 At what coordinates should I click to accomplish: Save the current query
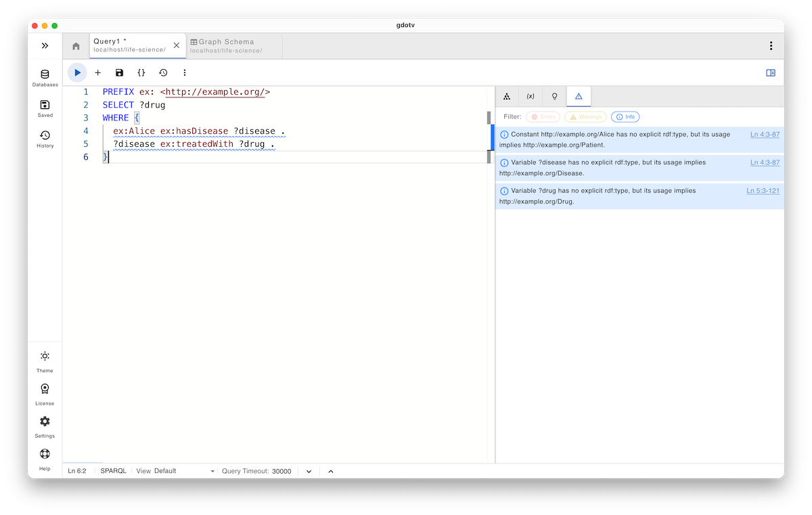click(119, 72)
